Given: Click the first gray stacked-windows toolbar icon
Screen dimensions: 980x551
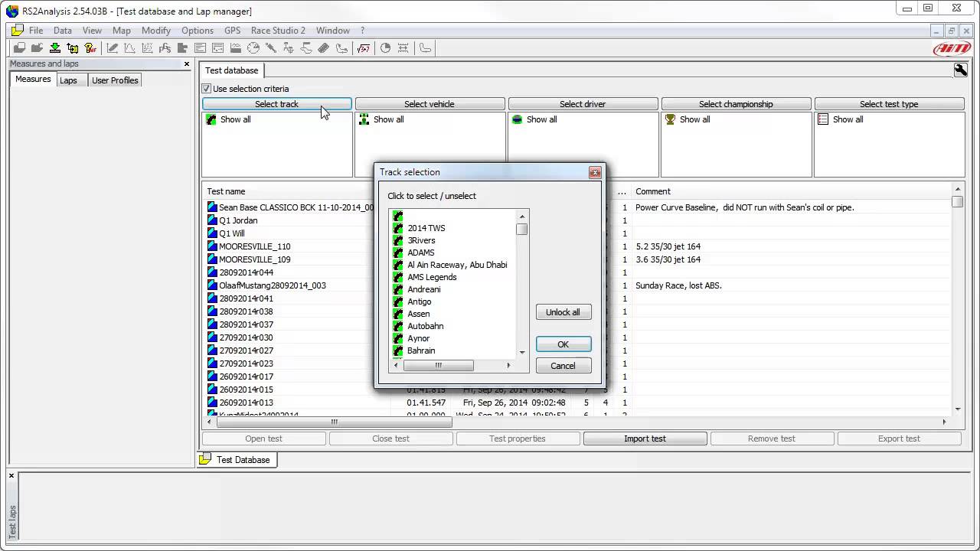Looking at the screenshot, I should click(19, 47).
